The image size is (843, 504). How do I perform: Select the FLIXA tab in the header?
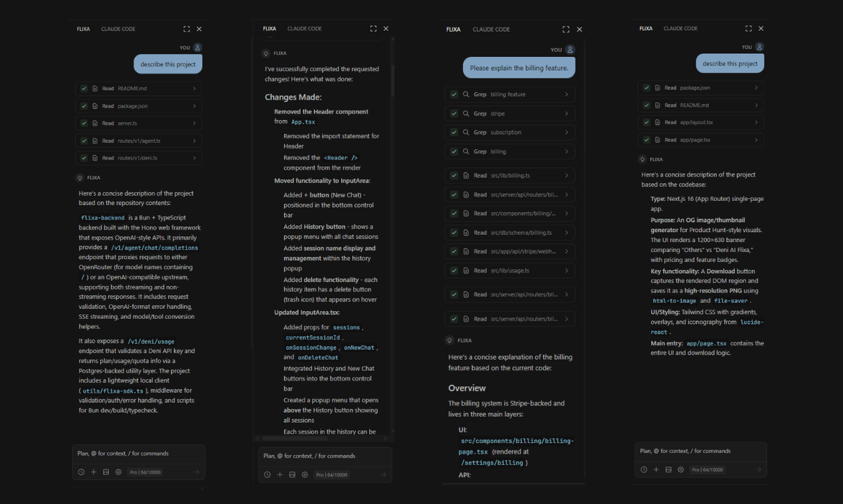click(83, 29)
